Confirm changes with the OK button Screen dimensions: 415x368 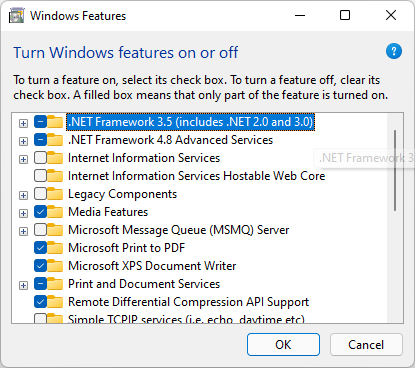click(x=283, y=345)
